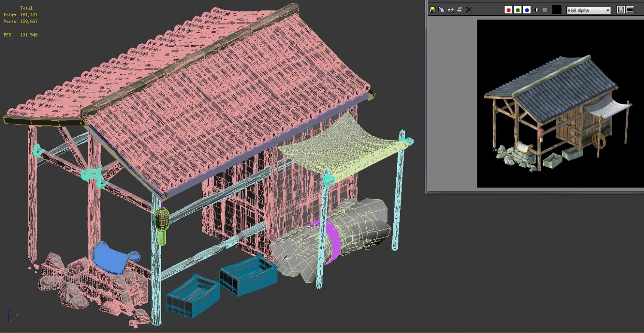Toggle the render window UI button
This screenshot has height=333, width=644.
630,10
